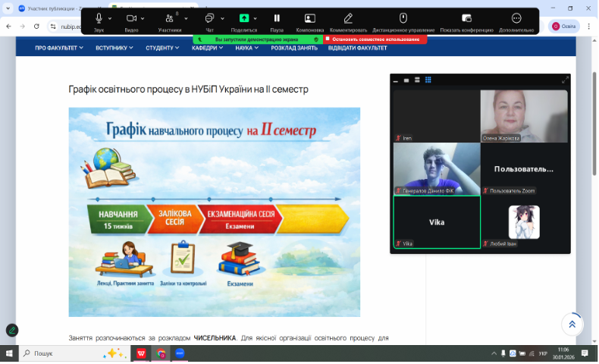Click the shield icon on green bar
This screenshot has width=599, height=364.
[x=316, y=39]
